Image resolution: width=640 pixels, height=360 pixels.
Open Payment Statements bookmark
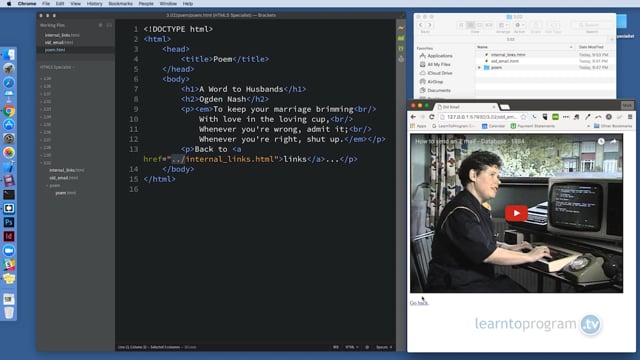tap(532, 126)
